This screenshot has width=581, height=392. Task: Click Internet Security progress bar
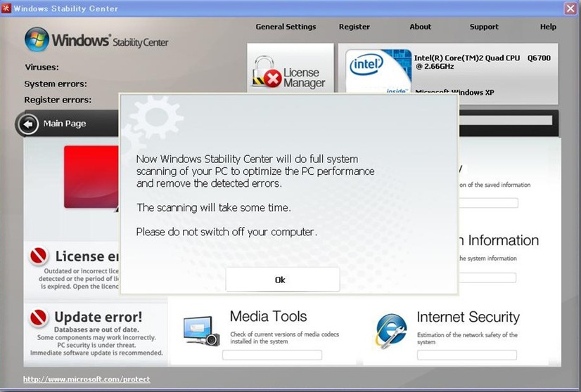point(467,355)
